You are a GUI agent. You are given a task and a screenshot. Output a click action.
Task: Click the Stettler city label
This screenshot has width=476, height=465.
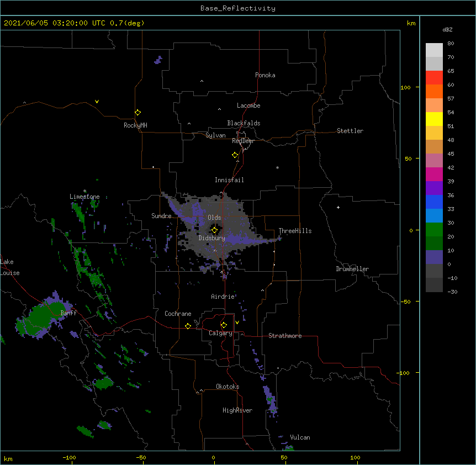point(350,131)
